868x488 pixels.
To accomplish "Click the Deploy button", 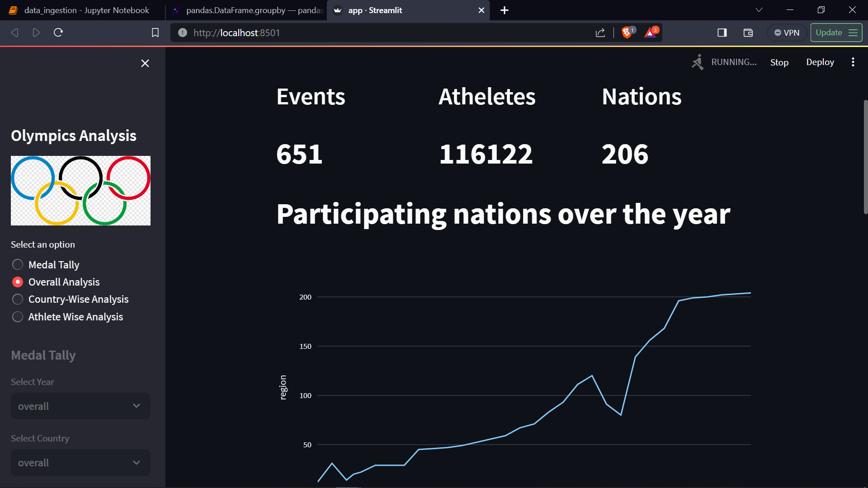I will 820,62.
